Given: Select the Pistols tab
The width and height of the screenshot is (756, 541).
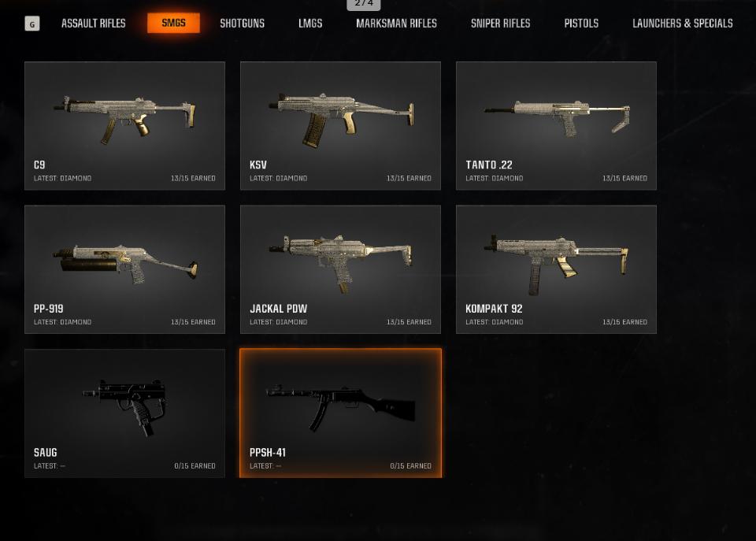Looking at the screenshot, I should click(581, 23).
